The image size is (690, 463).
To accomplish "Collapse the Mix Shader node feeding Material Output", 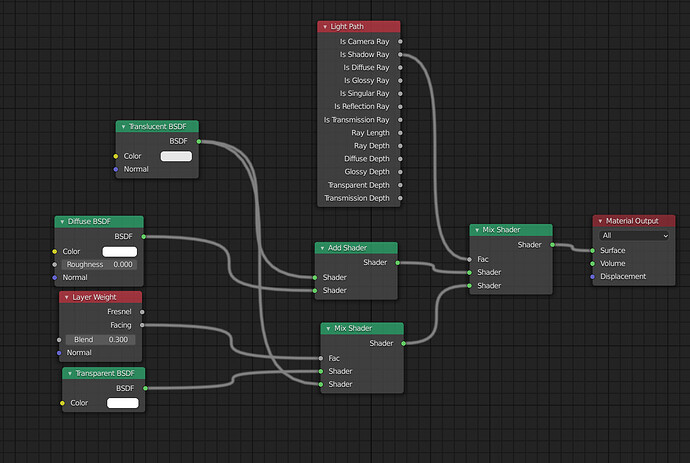I will tap(477, 230).
